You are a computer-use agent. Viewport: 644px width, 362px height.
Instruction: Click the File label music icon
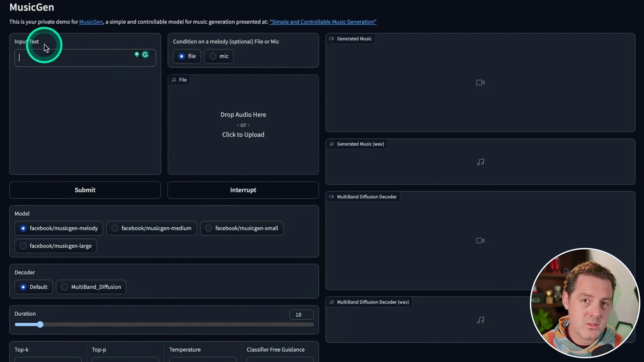tap(174, 80)
